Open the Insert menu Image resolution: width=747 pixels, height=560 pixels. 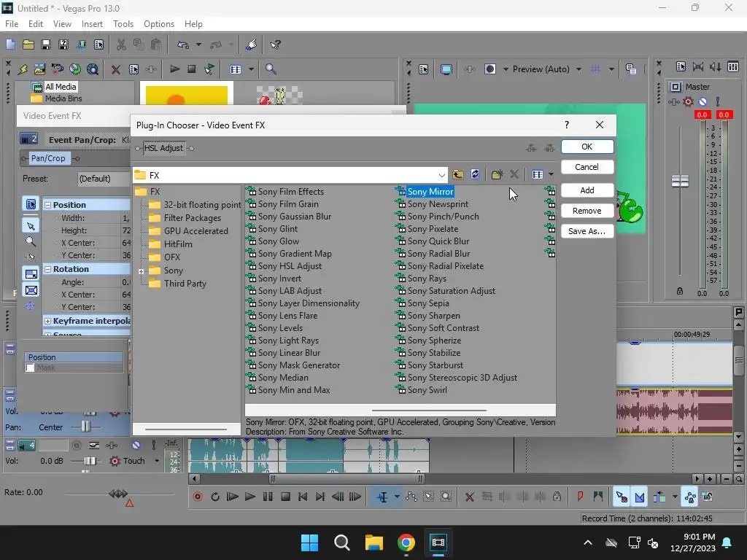(92, 24)
